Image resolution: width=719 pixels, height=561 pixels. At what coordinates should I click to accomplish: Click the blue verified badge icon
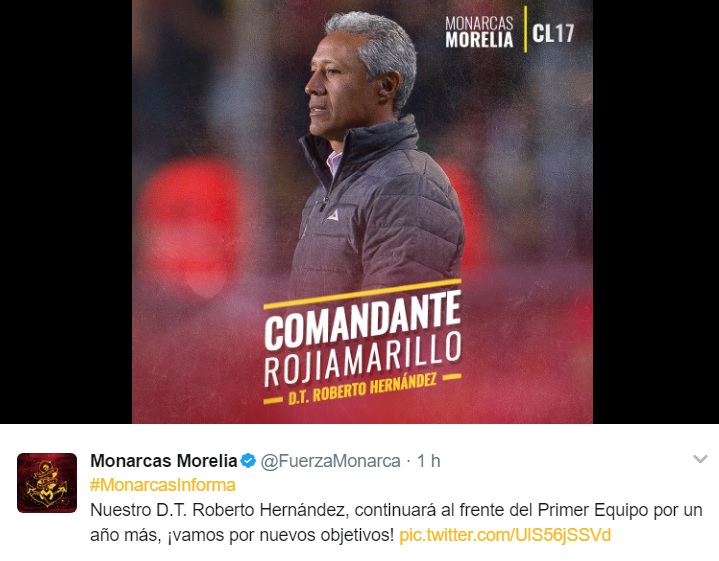[x=248, y=461]
